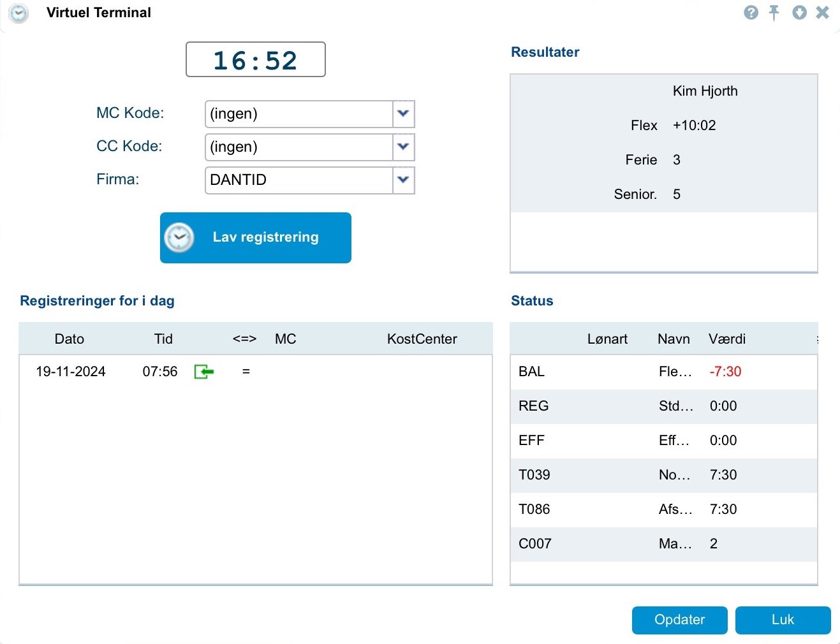840x644 pixels.
Task: Click the clock icon in the title bar
Action: tap(19, 13)
